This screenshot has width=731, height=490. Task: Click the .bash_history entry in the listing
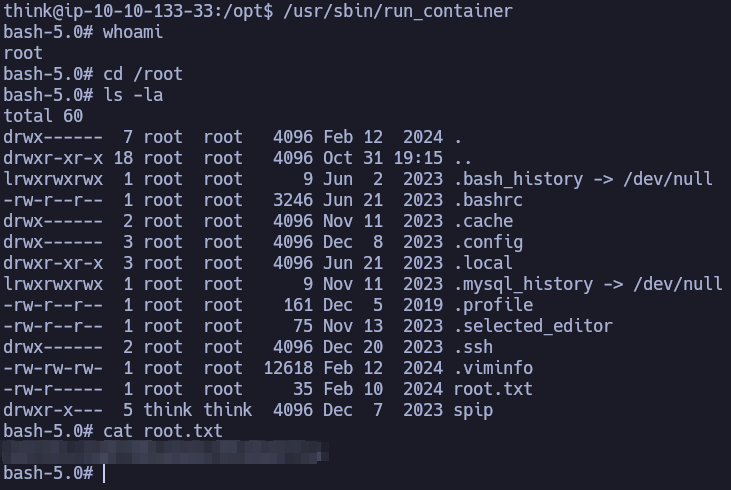[518, 179]
